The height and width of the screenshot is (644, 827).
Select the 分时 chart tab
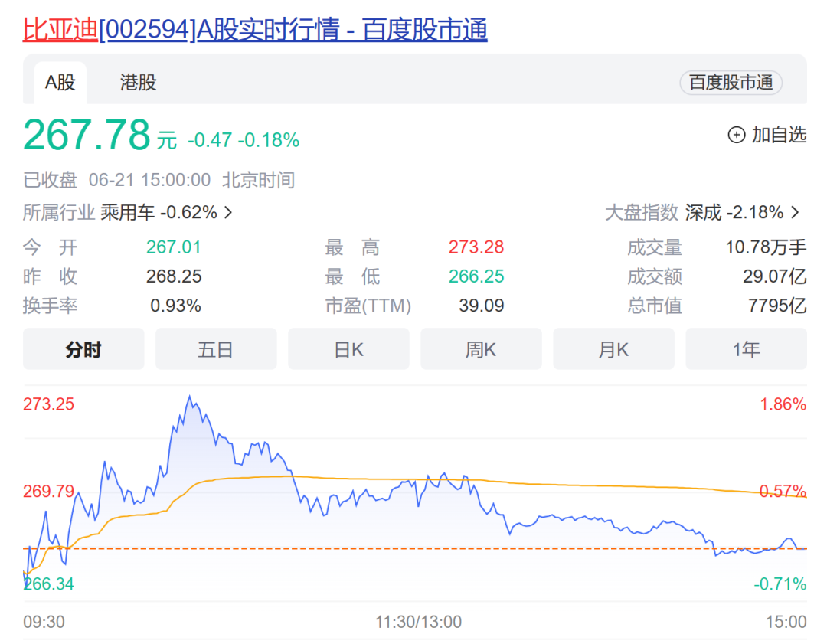point(83,349)
